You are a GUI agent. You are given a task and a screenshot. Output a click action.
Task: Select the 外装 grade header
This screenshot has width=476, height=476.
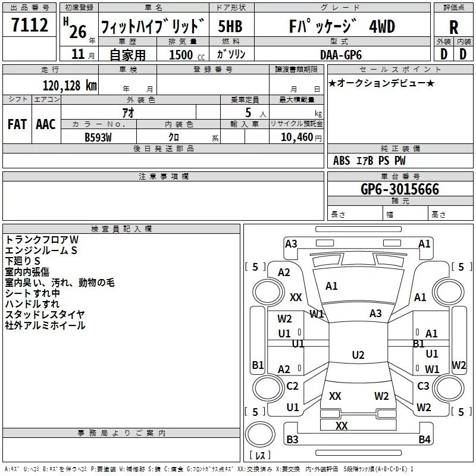pyautogui.click(x=444, y=42)
